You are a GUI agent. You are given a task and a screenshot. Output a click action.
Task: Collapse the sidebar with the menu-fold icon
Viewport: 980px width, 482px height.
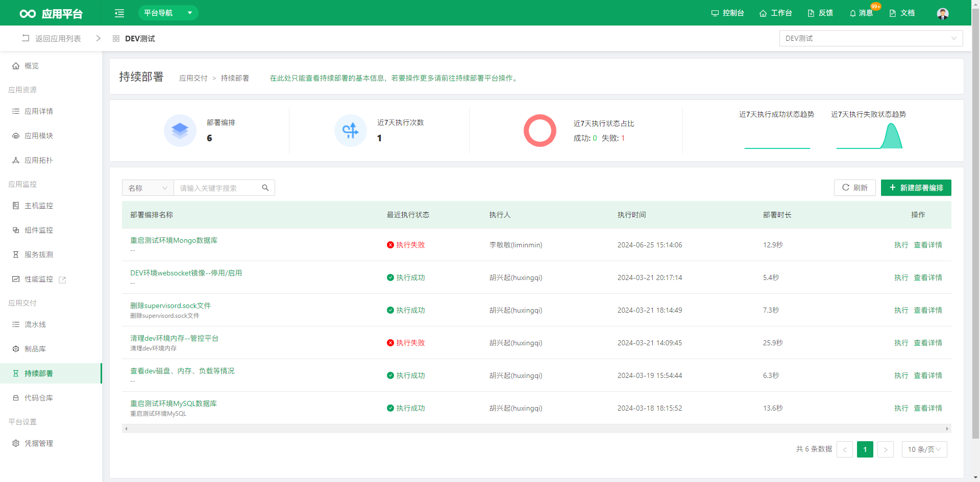119,13
